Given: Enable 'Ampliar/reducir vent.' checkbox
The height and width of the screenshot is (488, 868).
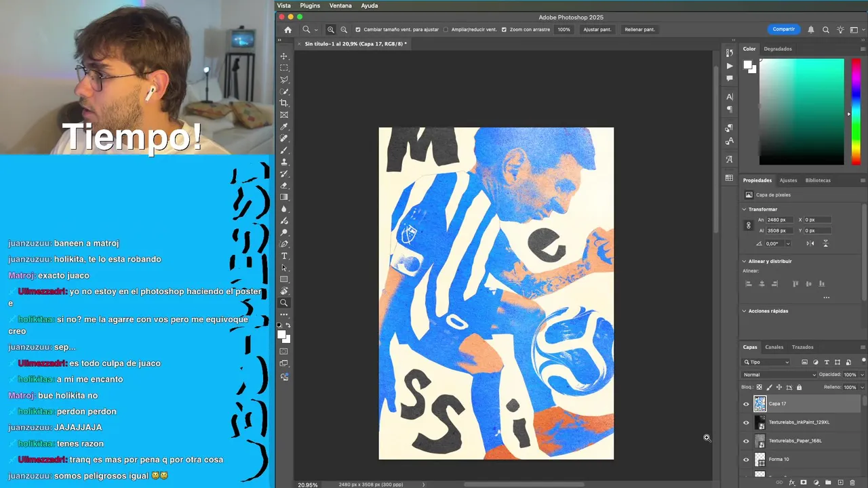Looking at the screenshot, I should pyautogui.click(x=446, y=30).
